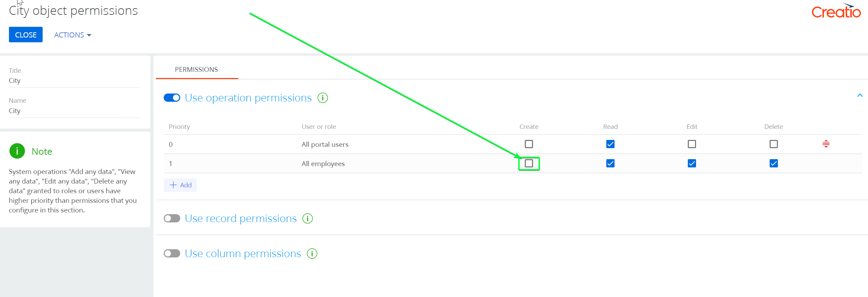Click info icon beside operation permissions
Image resolution: width=868 pixels, height=297 pixels.
coord(323,98)
